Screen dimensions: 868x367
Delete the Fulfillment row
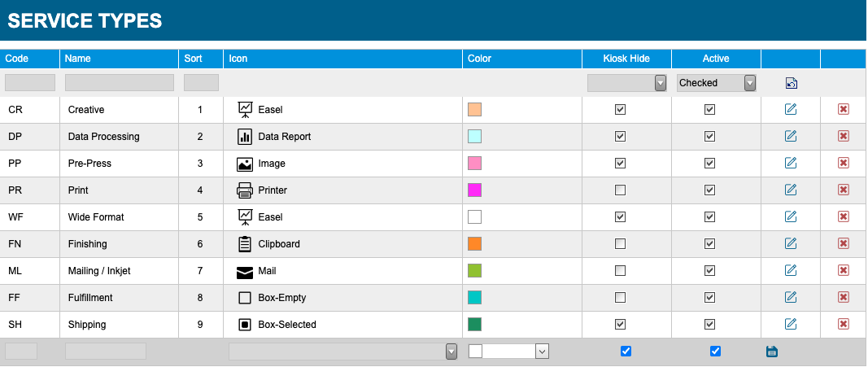point(843,297)
